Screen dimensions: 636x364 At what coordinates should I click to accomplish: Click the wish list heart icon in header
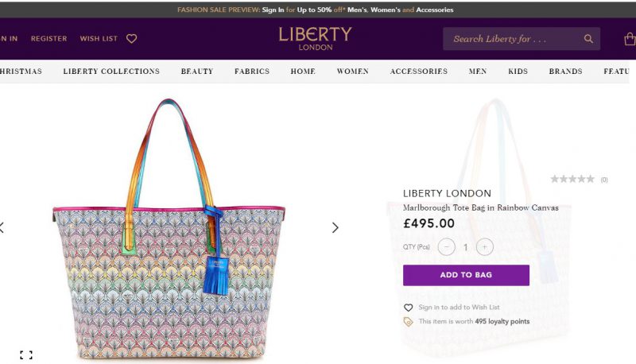click(131, 38)
